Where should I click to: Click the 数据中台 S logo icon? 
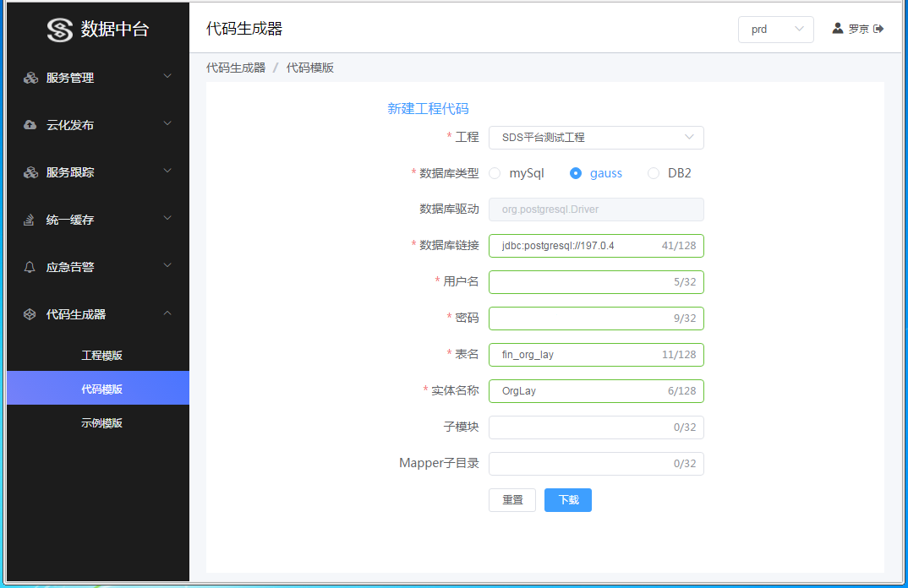pos(60,30)
